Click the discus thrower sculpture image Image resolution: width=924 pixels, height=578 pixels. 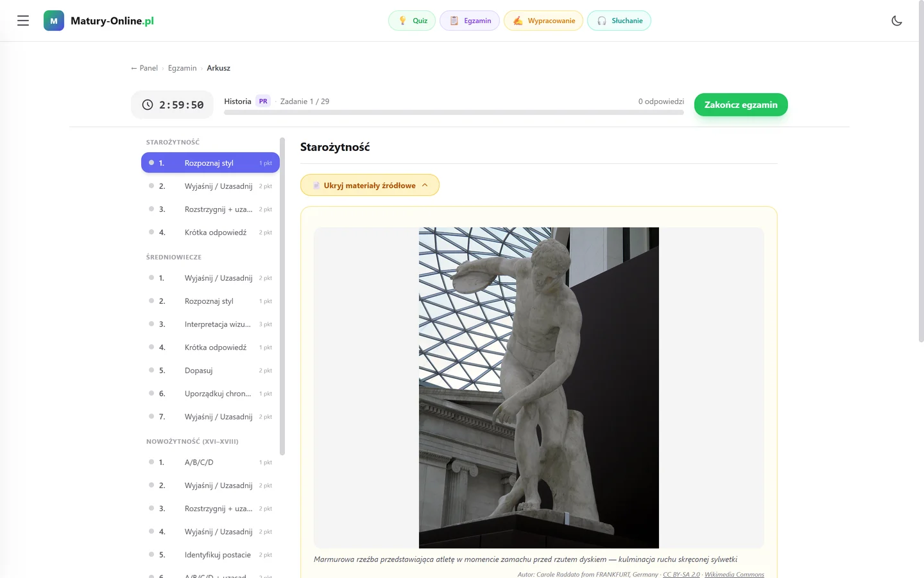tap(539, 388)
